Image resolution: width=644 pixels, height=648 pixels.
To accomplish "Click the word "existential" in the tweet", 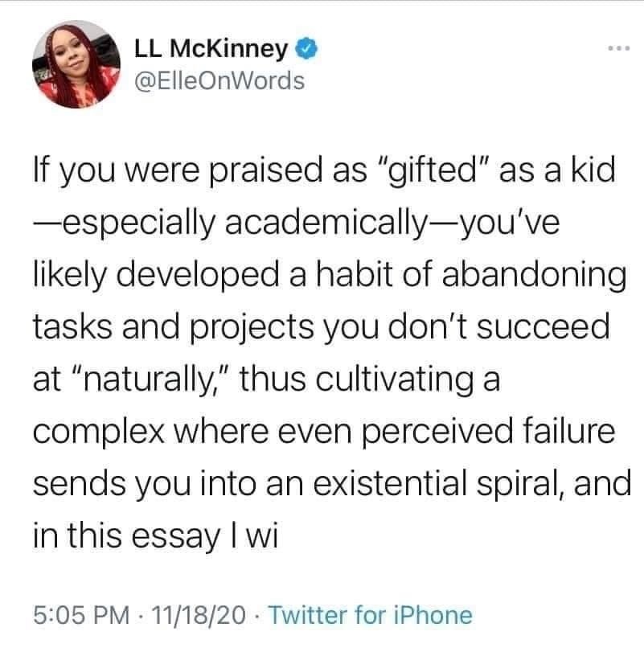I will (x=391, y=483).
